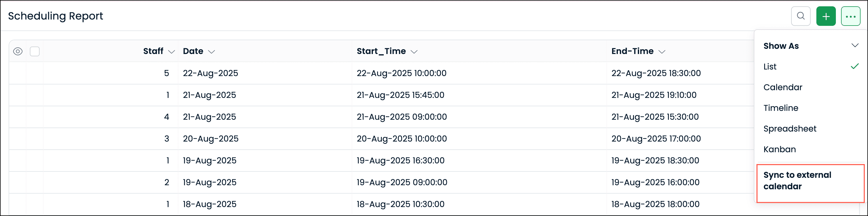Select Kanban view from the menu
This screenshot has height=216, width=868.
(779, 149)
